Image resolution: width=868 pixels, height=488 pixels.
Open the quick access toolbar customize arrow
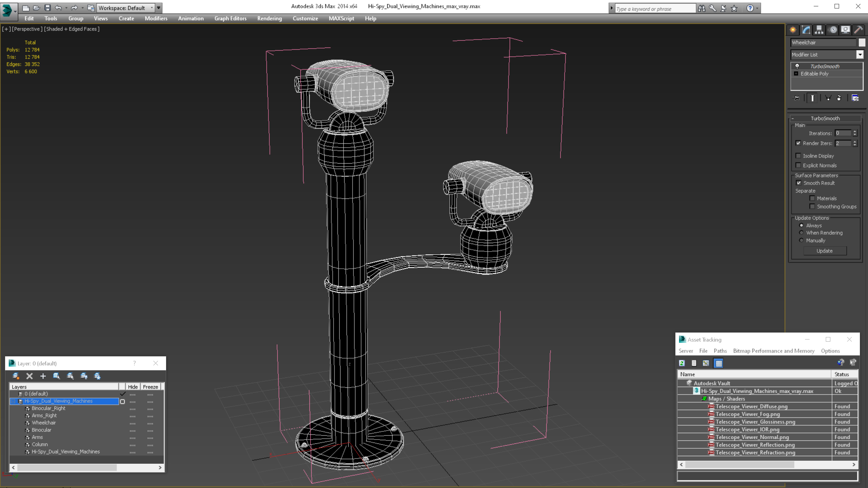158,8
